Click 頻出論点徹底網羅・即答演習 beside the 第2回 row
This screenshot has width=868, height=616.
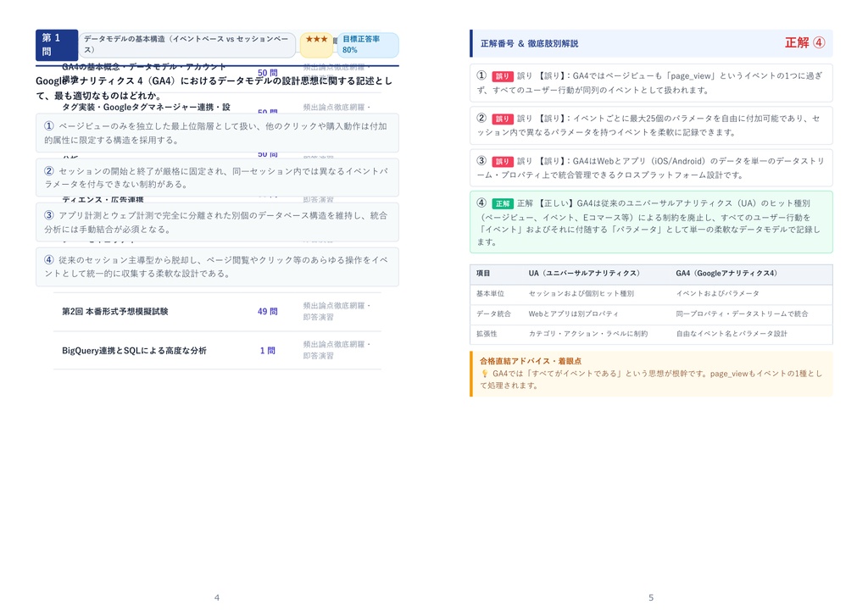(x=337, y=312)
